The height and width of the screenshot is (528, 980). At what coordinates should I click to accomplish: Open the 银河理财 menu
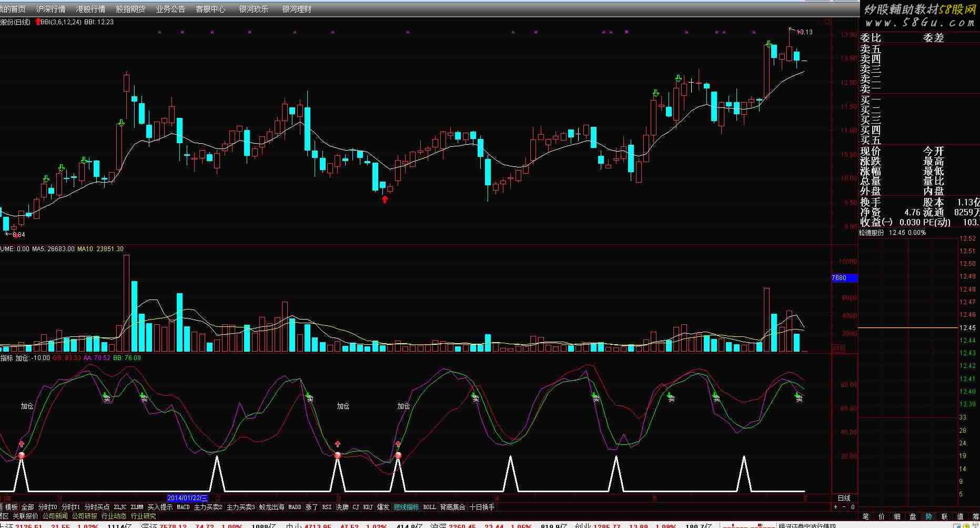297,9
